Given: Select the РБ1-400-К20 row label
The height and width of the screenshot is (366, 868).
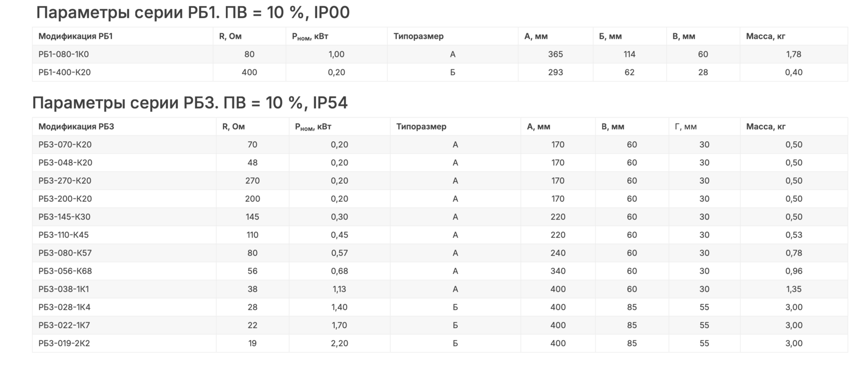Looking at the screenshot, I should (x=65, y=72).
